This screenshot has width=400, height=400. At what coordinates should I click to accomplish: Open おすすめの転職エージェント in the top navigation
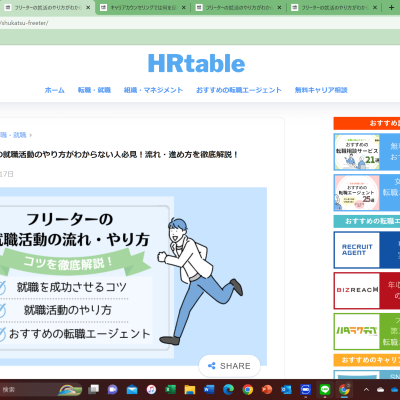coord(239,90)
